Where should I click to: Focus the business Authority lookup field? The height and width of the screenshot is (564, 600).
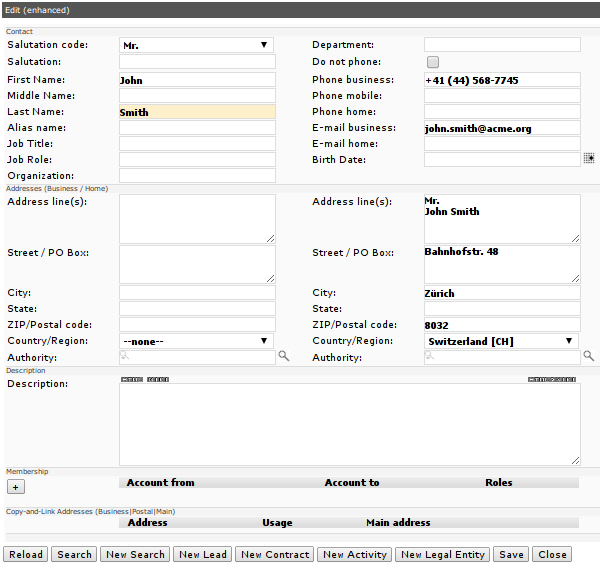(197, 357)
